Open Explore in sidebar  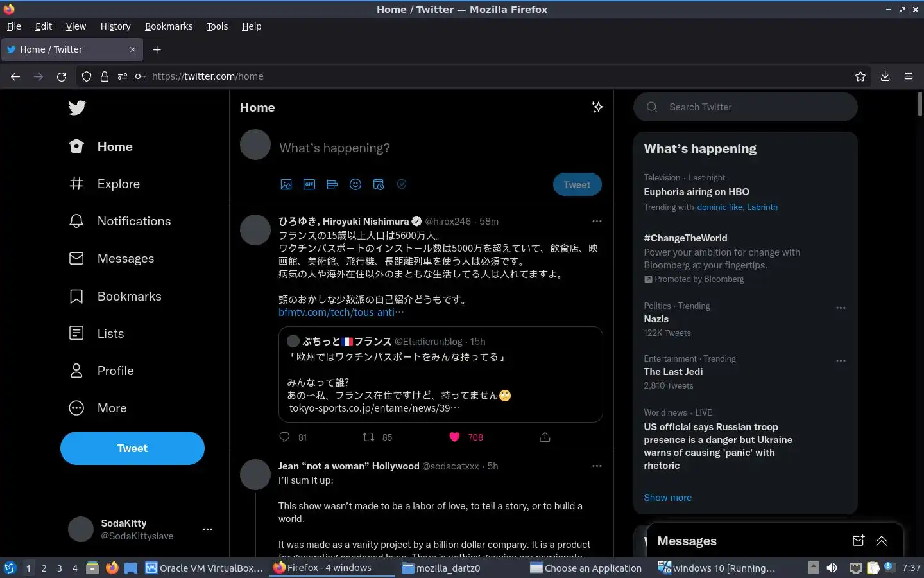pos(104,184)
